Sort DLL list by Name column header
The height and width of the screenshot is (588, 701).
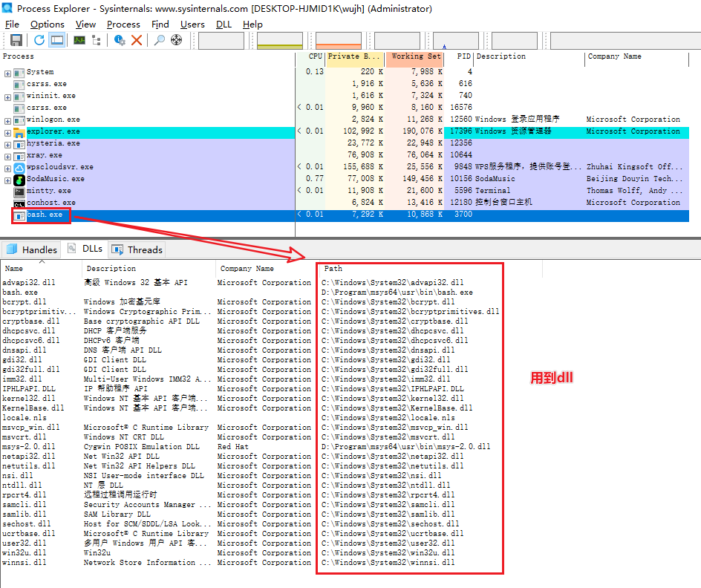tap(41, 269)
